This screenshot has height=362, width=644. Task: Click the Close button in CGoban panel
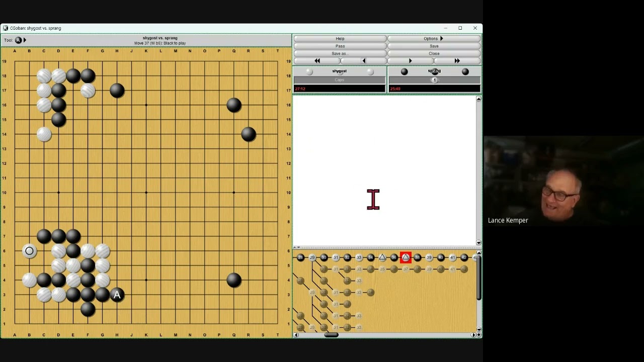pyautogui.click(x=434, y=53)
